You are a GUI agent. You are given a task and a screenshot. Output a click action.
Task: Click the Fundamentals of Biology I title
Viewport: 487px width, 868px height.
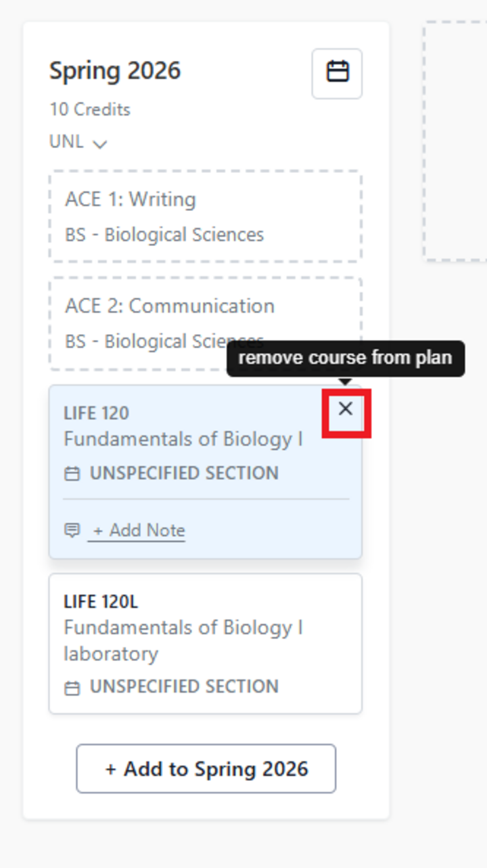point(183,439)
